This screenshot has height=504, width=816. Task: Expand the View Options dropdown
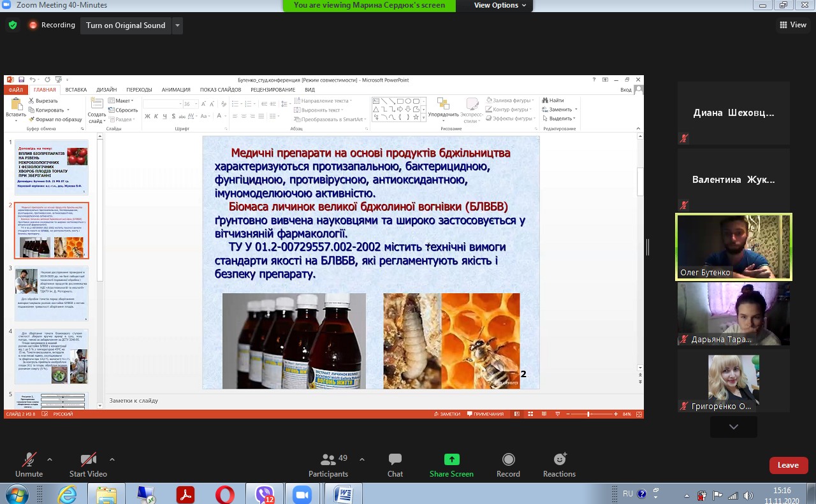[x=500, y=5]
